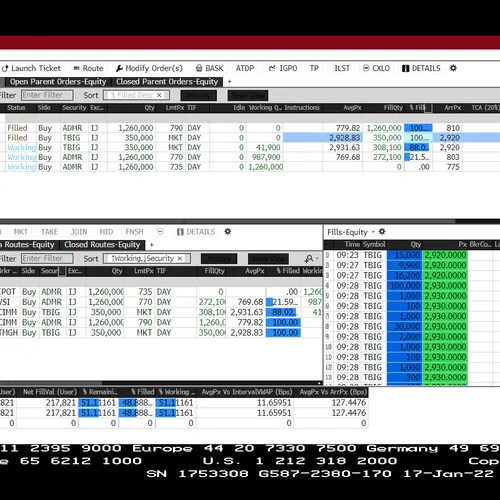Viewport: 500px width, 500px height.
Task: Add a new parent orders tab
Action: point(229,82)
